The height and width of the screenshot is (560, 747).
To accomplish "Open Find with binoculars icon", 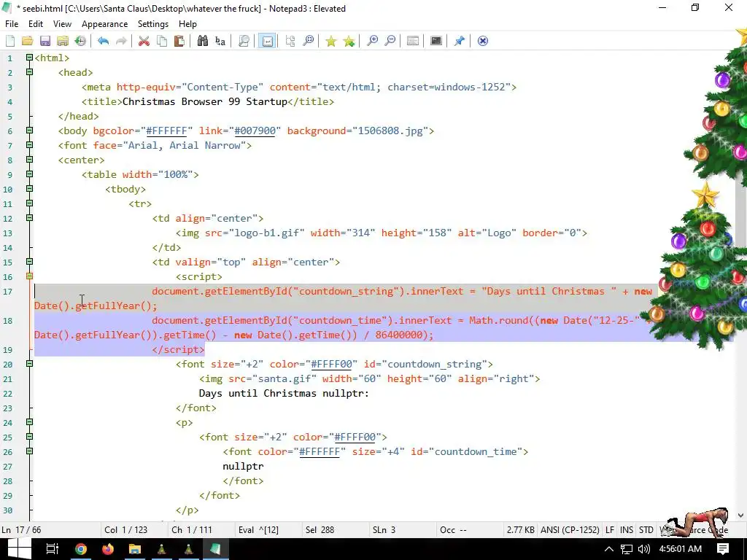I will tap(203, 41).
